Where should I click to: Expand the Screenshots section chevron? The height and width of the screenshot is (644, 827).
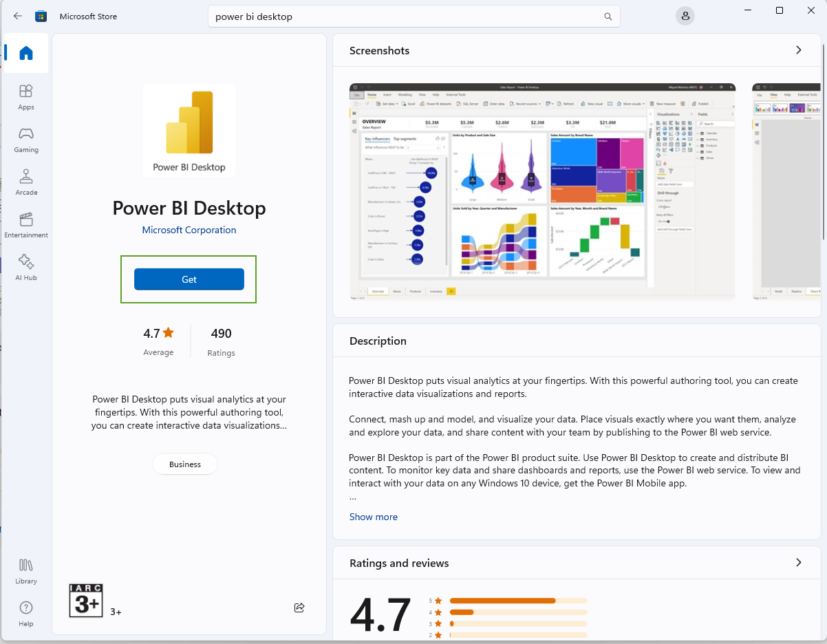(798, 50)
